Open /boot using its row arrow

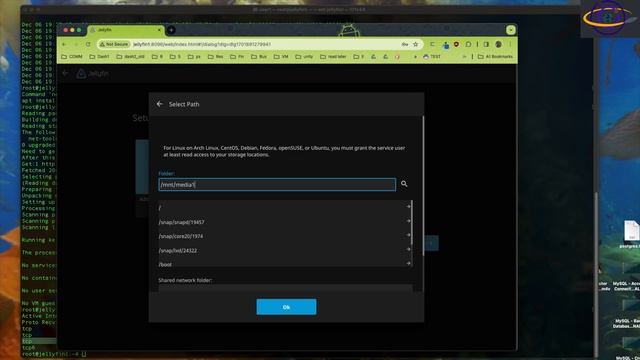click(408, 263)
